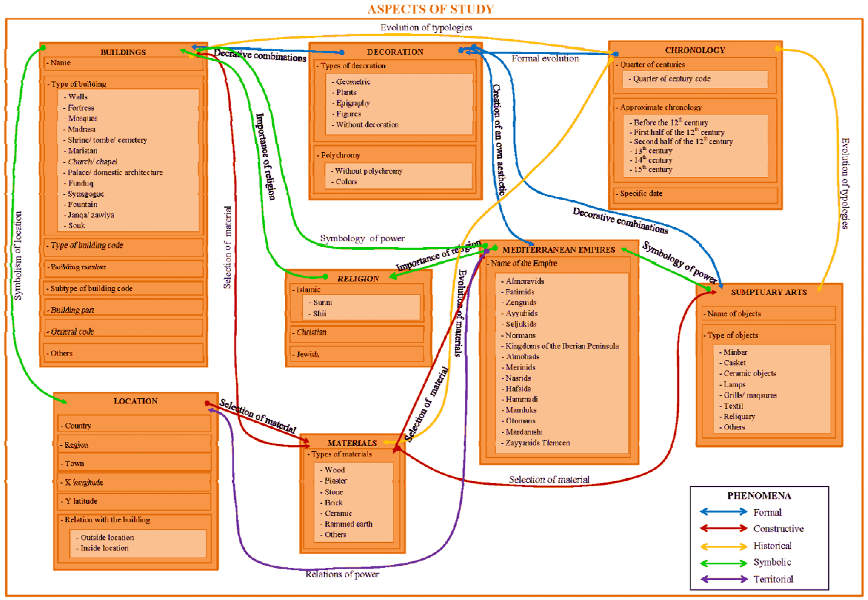
Task: Click the yellow Historical legend arrow
Action: click(723, 546)
